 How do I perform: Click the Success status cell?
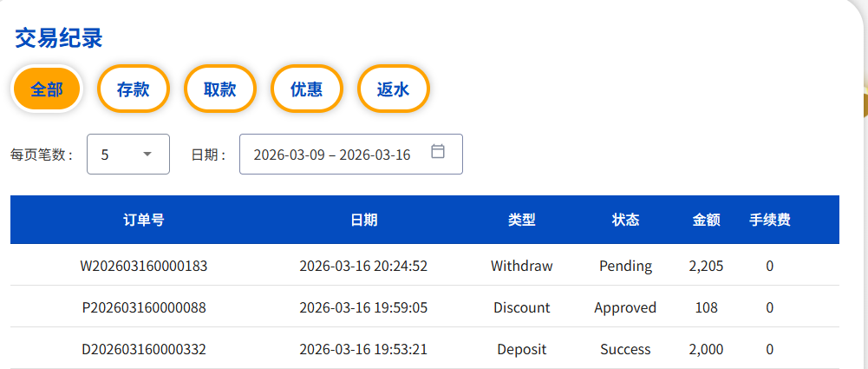(x=625, y=350)
